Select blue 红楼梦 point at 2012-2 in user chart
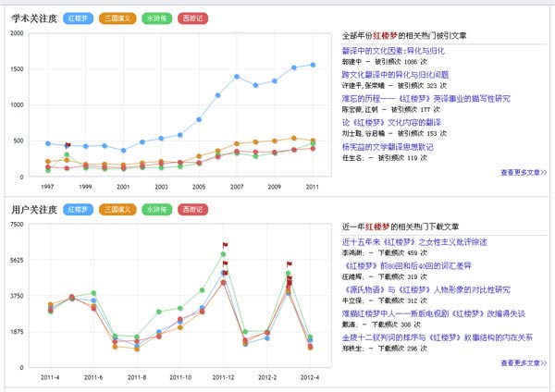 pos(267,338)
